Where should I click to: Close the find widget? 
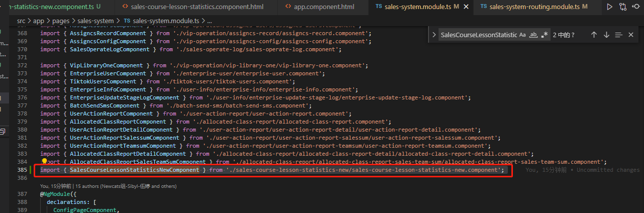click(631, 35)
